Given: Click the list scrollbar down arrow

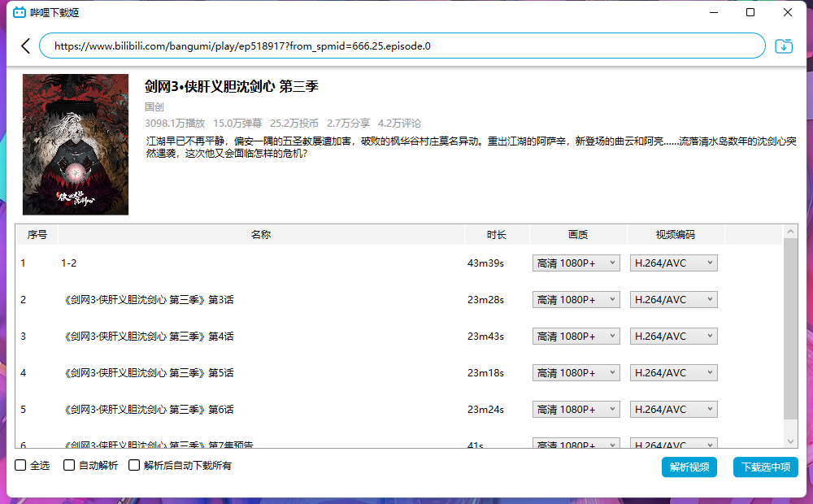Looking at the screenshot, I should [x=790, y=441].
